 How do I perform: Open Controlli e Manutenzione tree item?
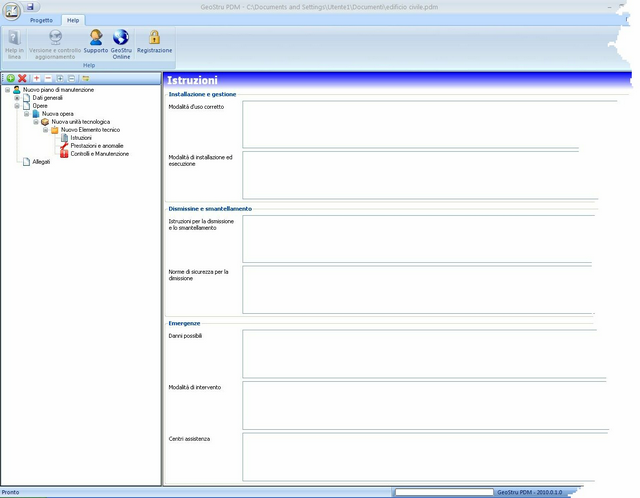point(100,154)
